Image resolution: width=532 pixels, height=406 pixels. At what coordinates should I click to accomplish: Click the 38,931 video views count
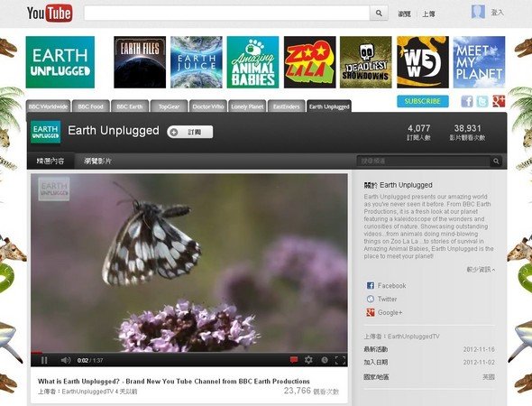(x=468, y=128)
